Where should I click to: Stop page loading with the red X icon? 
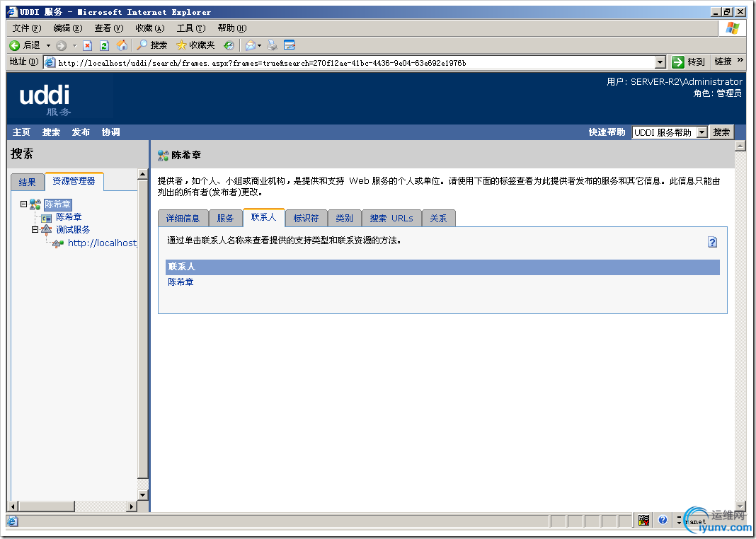point(87,45)
